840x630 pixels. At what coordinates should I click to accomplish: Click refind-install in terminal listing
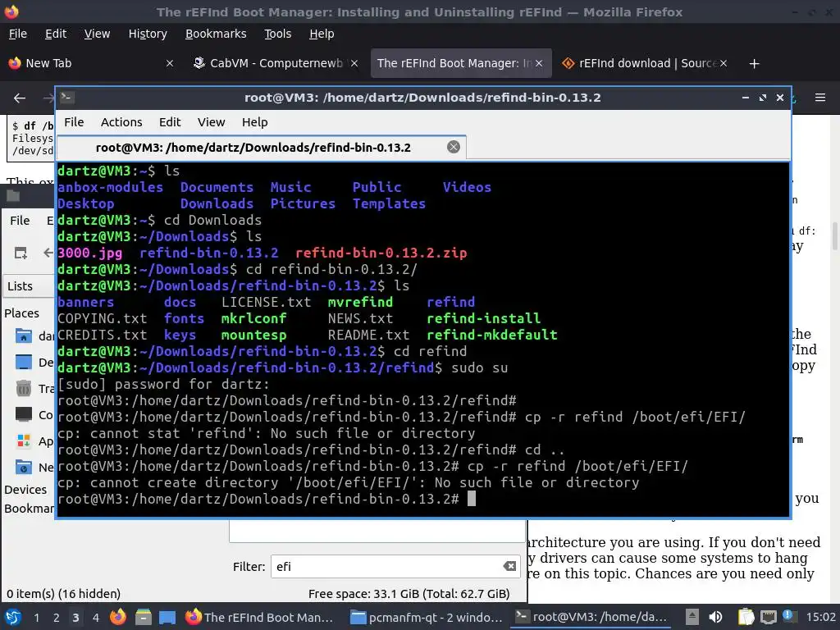pyautogui.click(x=483, y=318)
